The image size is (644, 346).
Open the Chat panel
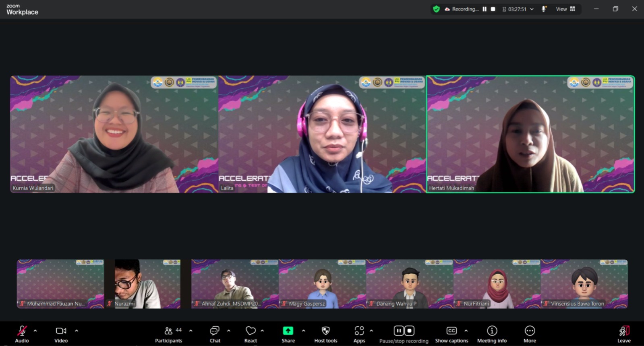point(215,334)
